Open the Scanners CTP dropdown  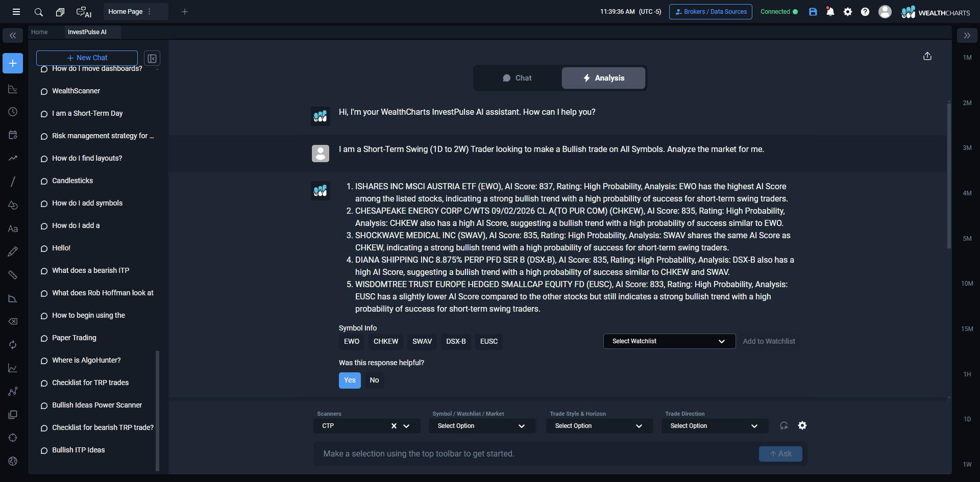tap(366, 426)
